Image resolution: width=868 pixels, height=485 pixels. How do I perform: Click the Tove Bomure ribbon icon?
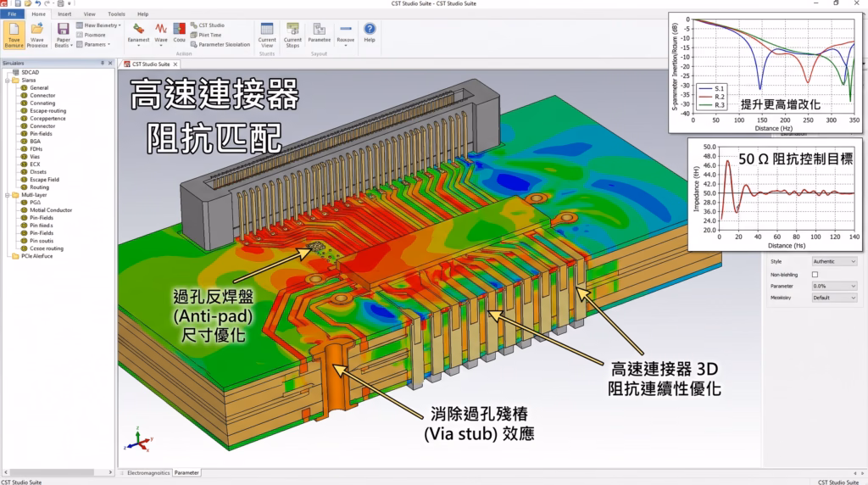tap(14, 35)
